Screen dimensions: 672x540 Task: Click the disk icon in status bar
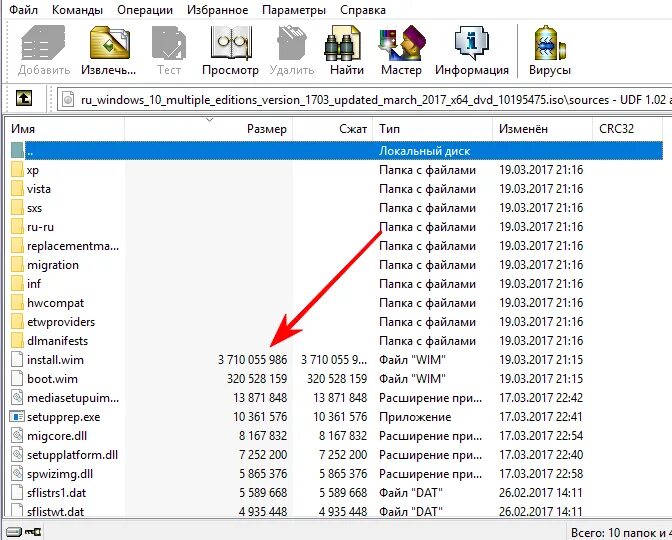pyautogui.click(x=12, y=532)
